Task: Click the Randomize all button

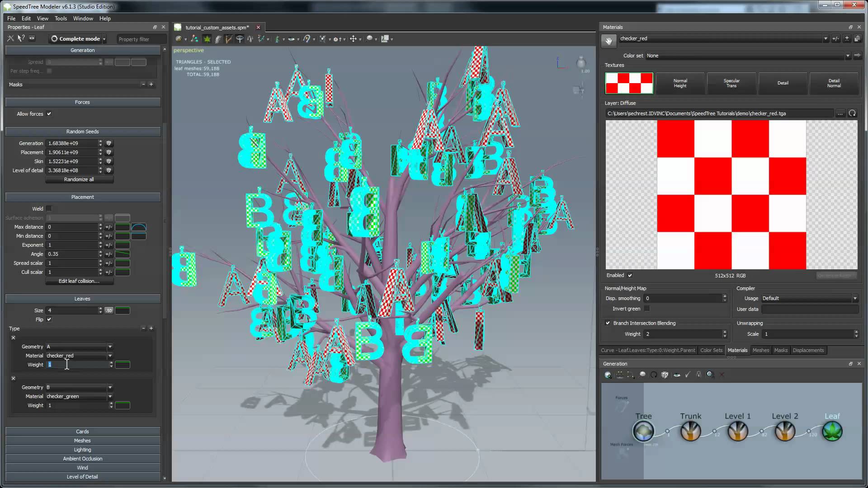Action: pos(79,179)
